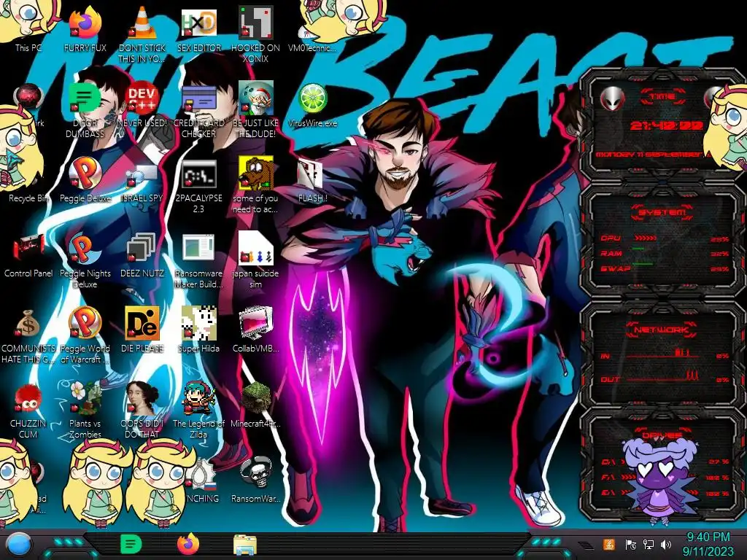The height and width of the screenshot is (560, 747).
Task: Click the digital time readout in the Time widget
Action: [x=666, y=125]
